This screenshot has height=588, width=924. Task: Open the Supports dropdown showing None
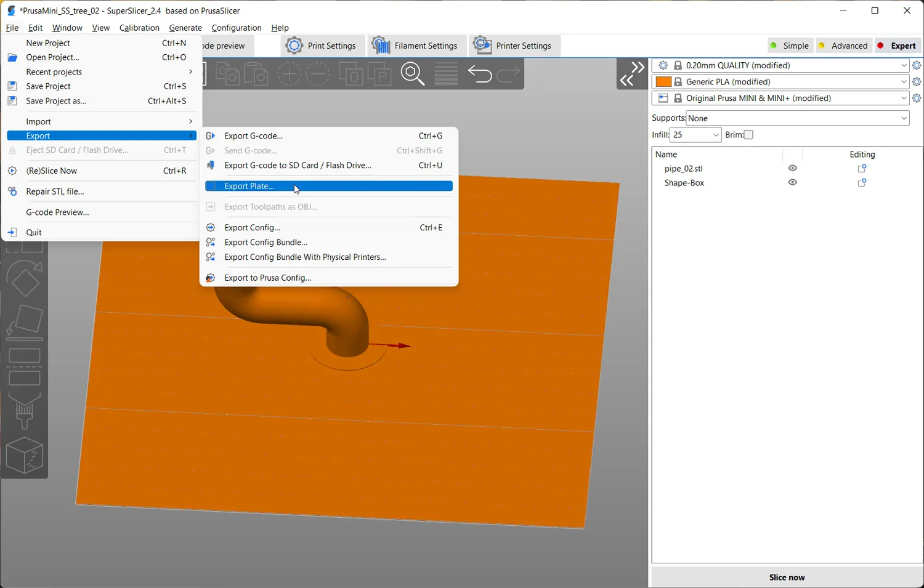click(x=798, y=118)
